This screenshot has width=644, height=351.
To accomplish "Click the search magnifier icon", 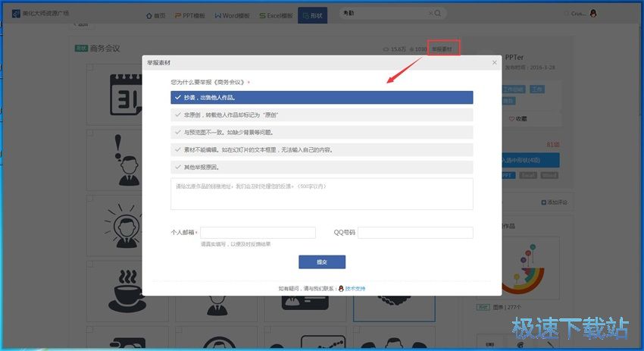I will pyautogui.click(x=438, y=13).
